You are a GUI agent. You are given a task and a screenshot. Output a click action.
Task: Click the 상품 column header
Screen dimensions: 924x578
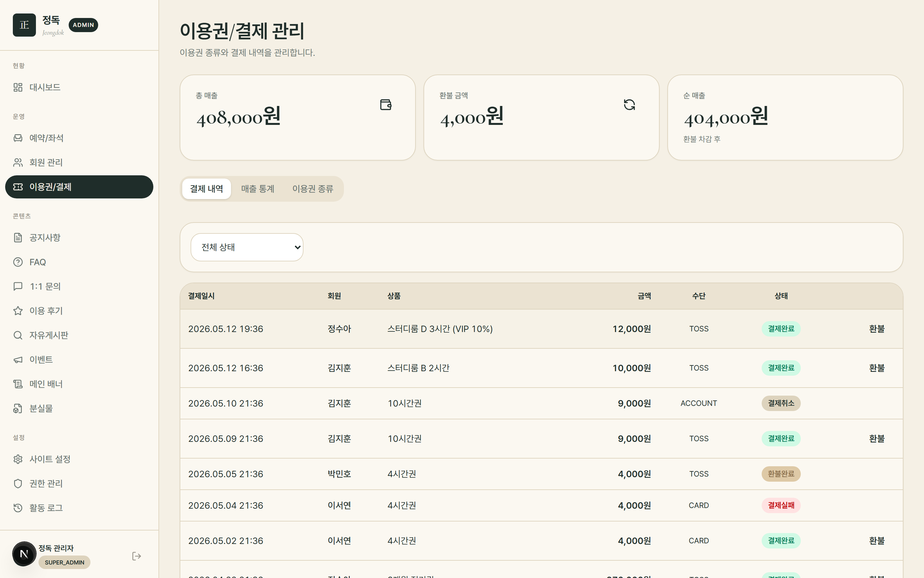point(394,296)
